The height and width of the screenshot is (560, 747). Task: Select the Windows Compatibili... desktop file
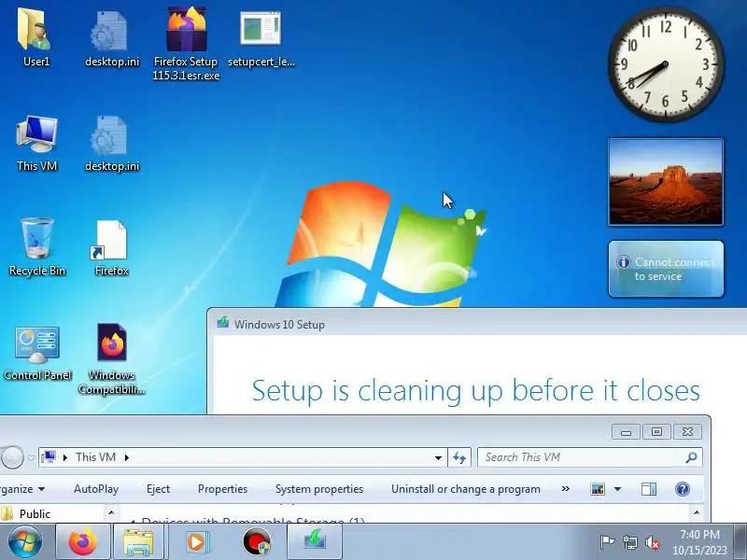(x=111, y=358)
